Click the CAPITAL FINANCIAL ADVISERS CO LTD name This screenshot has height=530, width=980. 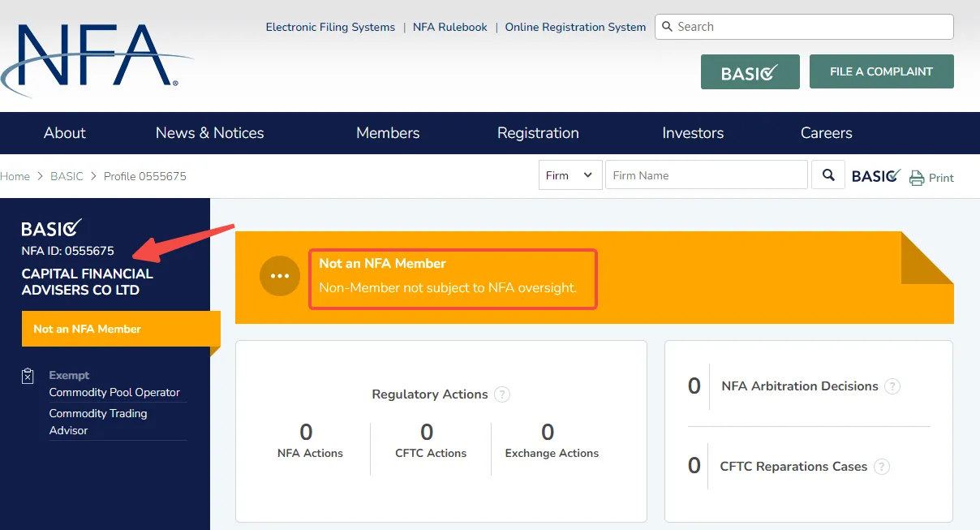pyautogui.click(x=88, y=282)
